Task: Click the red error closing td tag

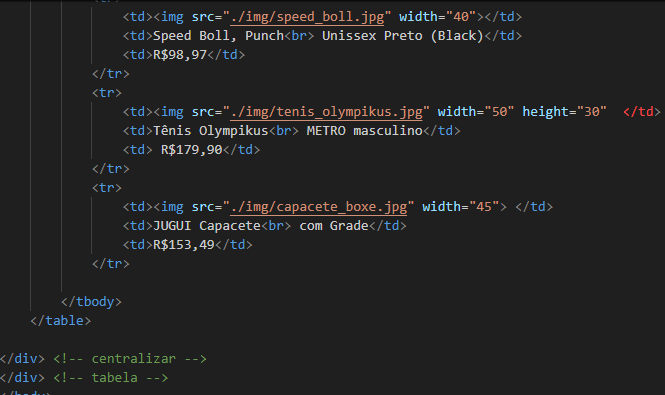Action: 642,112
